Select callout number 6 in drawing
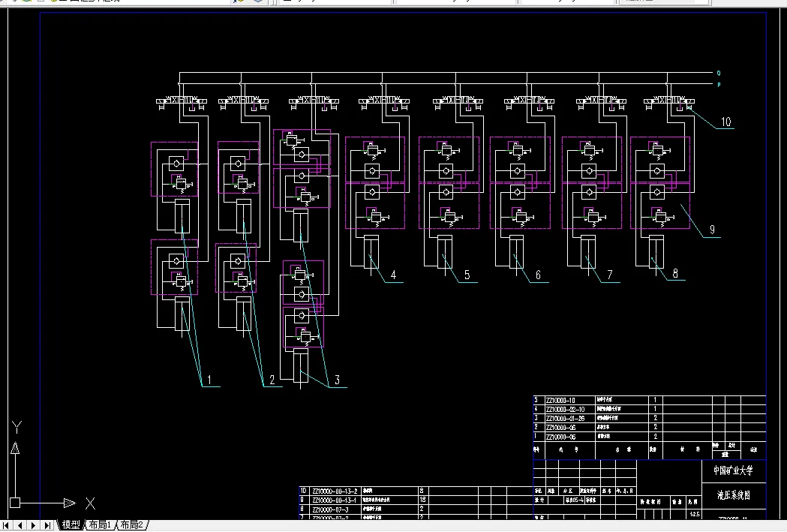Image resolution: width=787 pixels, height=532 pixels. [538, 275]
